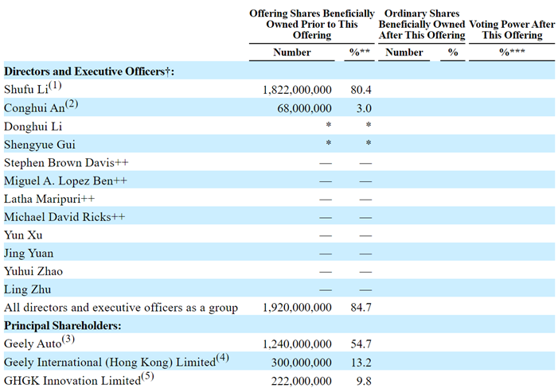This screenshot has height=392, width=558.
Task: Click the 'Yuhui Zhao' name cell
Action: point(33,271)
